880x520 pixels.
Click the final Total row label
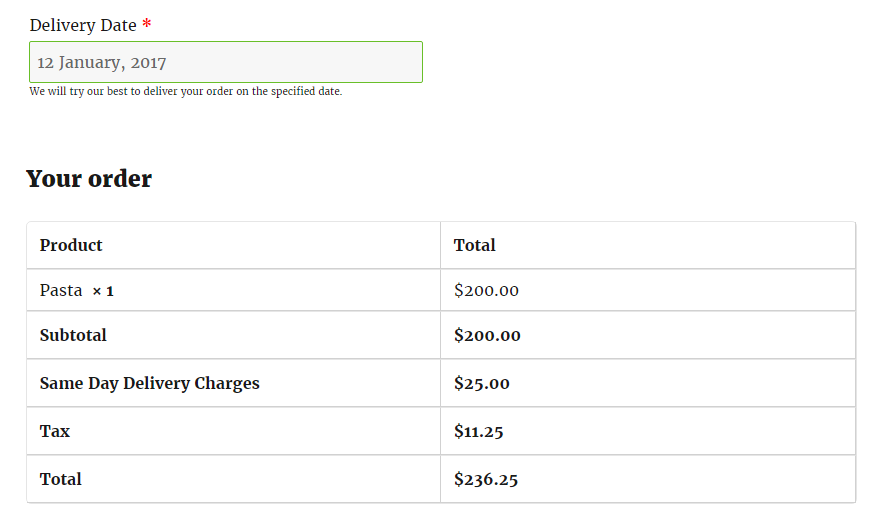(61, 479)
